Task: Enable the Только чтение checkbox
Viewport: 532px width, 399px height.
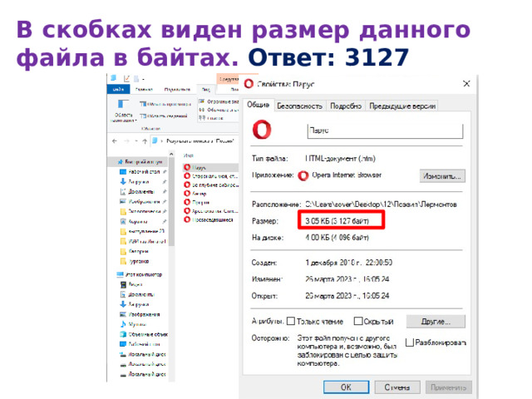Action: click(x=291, y=321)
